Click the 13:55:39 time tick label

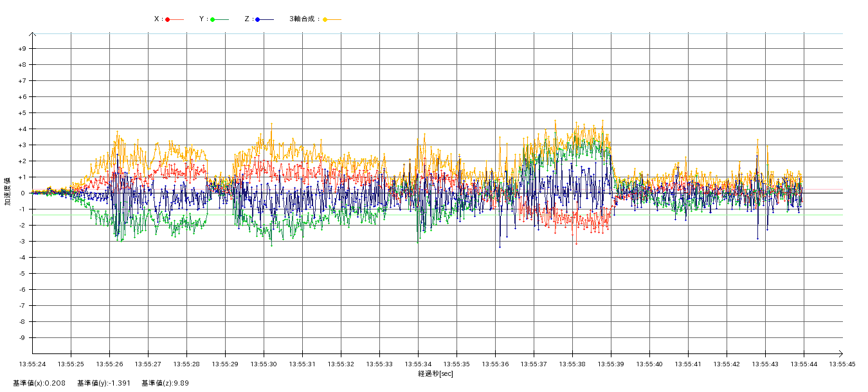coord(611,364)
